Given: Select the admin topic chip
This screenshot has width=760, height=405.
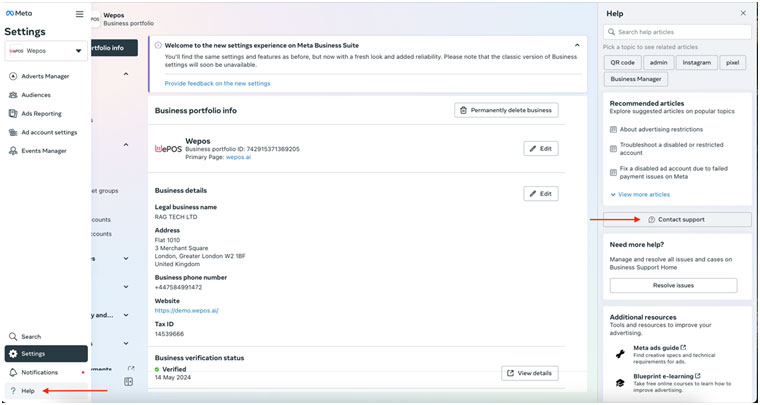Looking at the screenshot, I should 658,62.
